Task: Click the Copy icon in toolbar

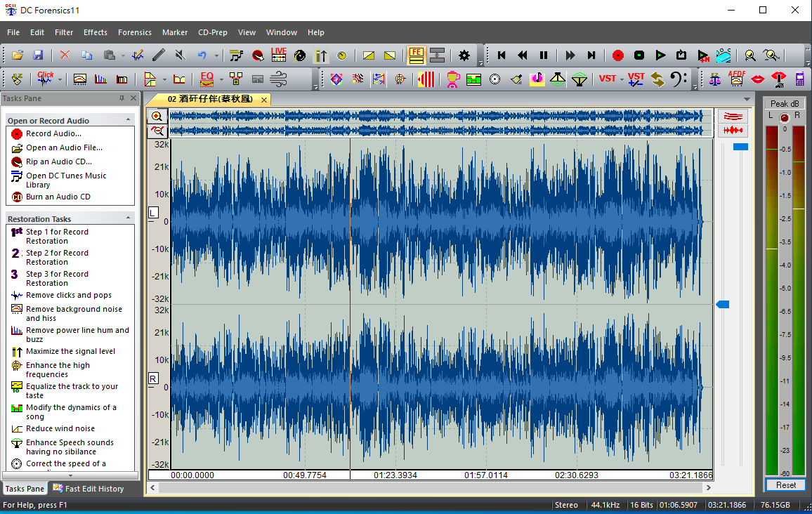Action: click(x=86, y=55)
